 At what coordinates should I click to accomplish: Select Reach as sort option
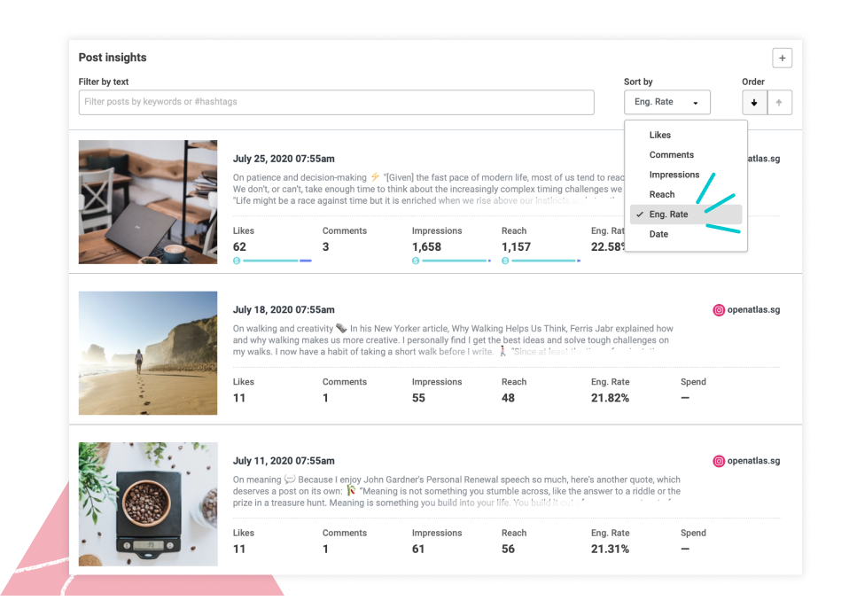point(662,194)
